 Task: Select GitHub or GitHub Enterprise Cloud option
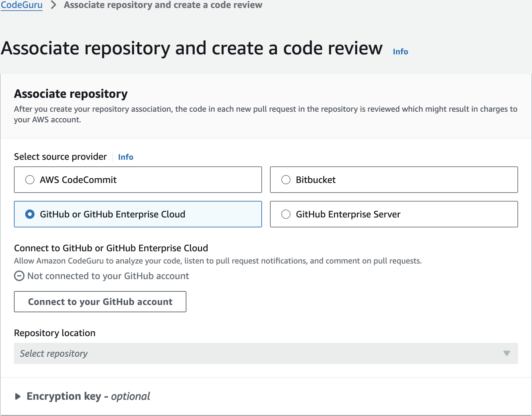tap(138, 214)
